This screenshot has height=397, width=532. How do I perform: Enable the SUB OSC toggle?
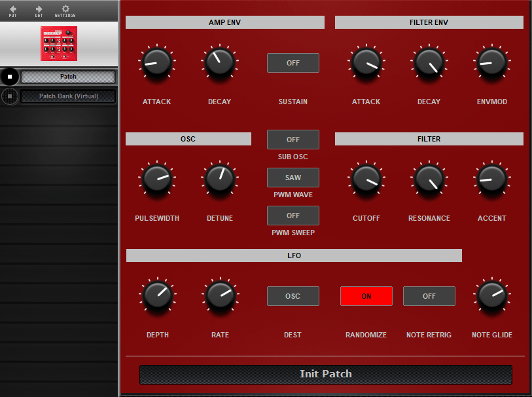pos(293,139)
